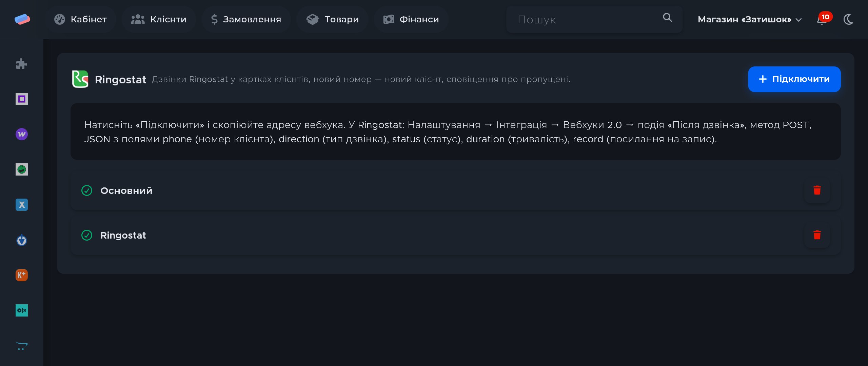Open the purple square integration in sidebar
This screenshot has height=366, width=868.
point(21,99)
